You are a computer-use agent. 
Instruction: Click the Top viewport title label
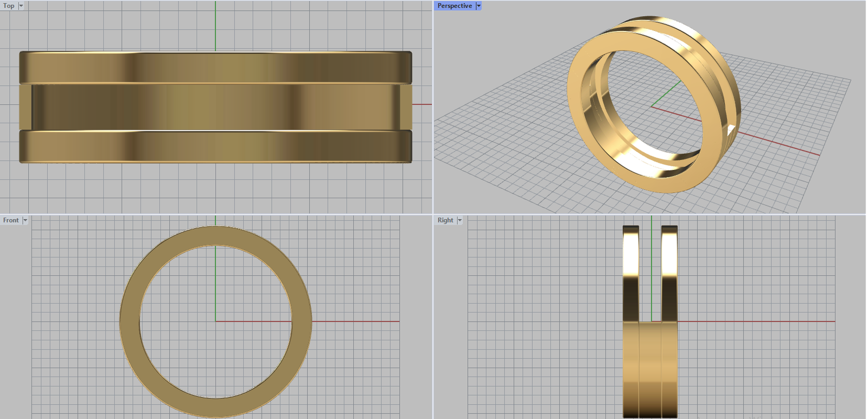coord(9,6)
